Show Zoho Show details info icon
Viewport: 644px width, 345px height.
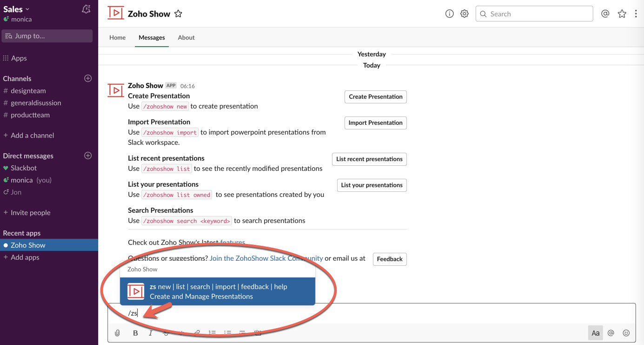pos(449,14)
